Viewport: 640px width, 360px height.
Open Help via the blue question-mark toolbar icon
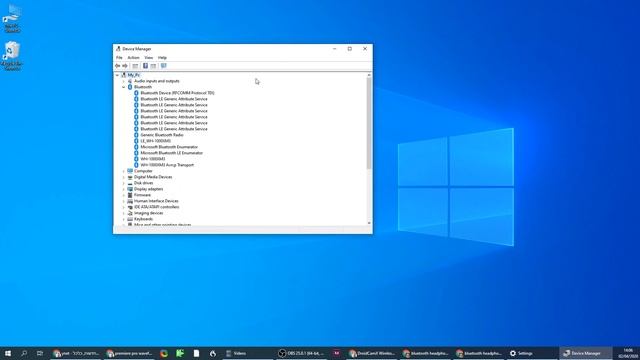(145, 66)
